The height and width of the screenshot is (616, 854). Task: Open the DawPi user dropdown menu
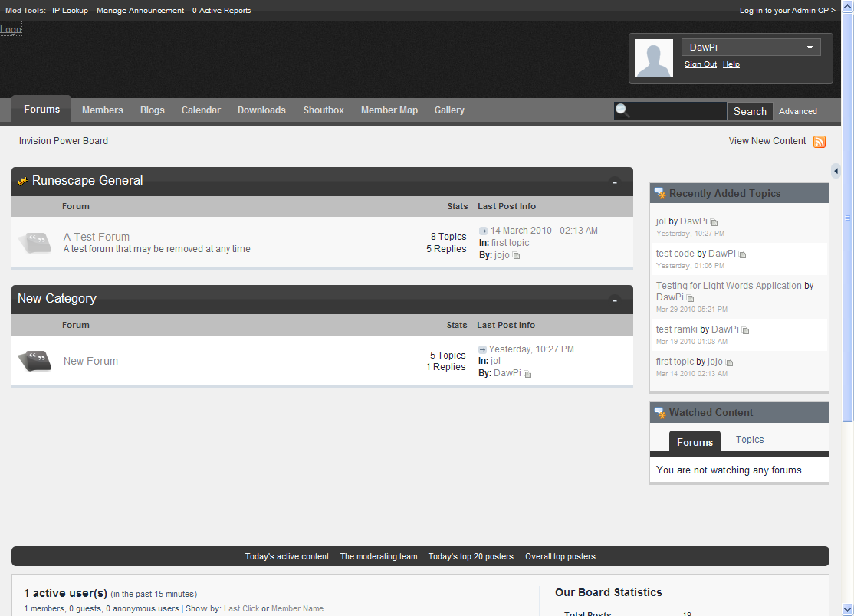[810, 48]
